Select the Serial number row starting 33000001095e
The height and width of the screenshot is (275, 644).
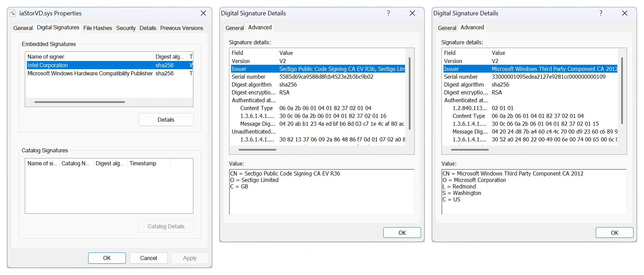[x=530, y=77]
